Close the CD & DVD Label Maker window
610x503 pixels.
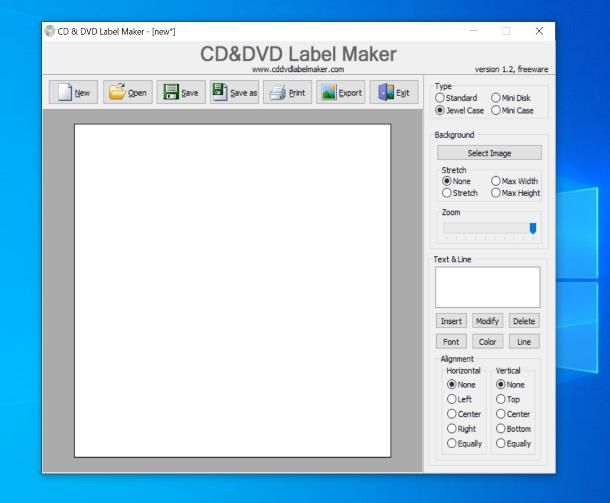tap(539, 31)
